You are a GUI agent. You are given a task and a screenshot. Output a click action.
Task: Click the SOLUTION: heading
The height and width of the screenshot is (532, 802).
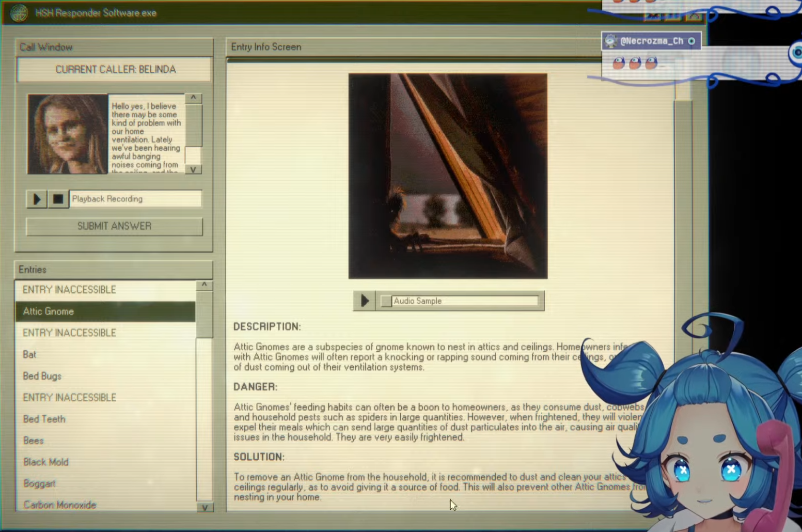(x=259, y=457)
